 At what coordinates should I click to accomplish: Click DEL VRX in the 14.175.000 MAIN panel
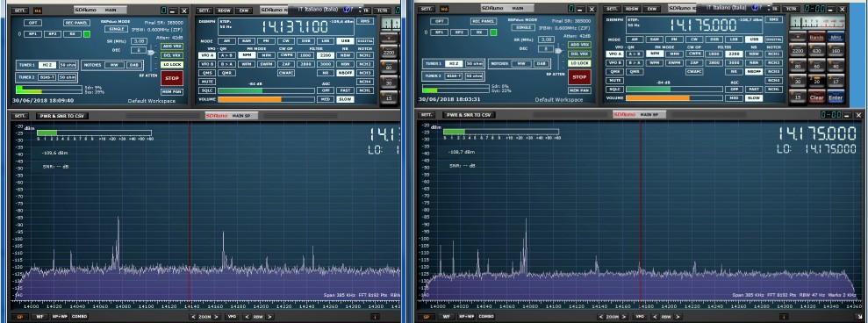(x=579, y=54)
